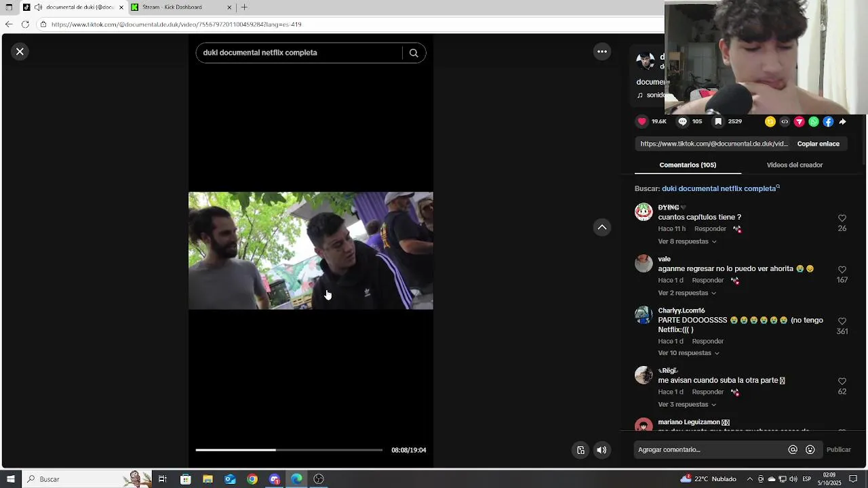Open the notification center icon

tap(853, 479)
